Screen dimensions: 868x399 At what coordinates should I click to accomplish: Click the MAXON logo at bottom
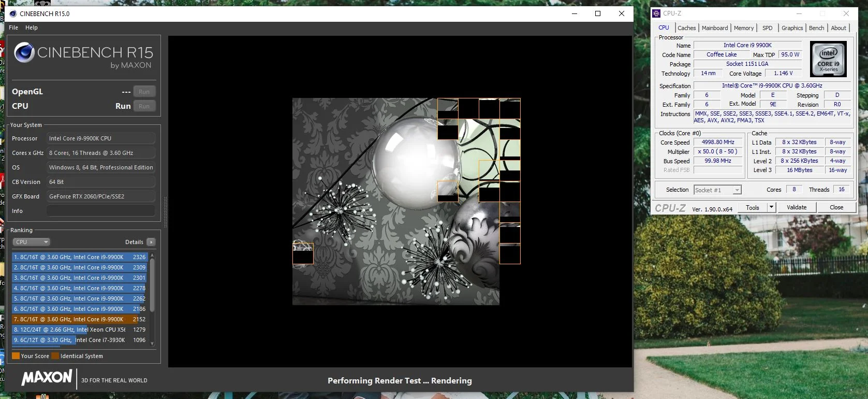[47, 377]
